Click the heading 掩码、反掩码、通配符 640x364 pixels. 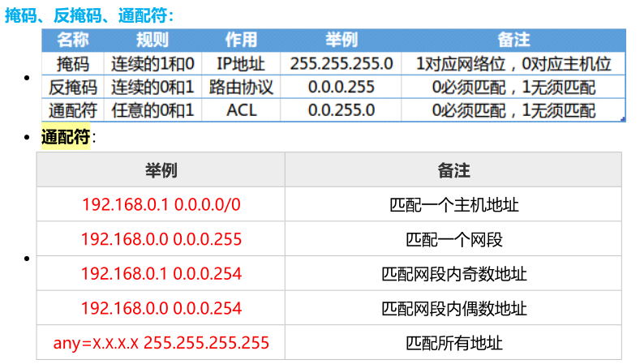pyautogui.click(x=89, y=16)
